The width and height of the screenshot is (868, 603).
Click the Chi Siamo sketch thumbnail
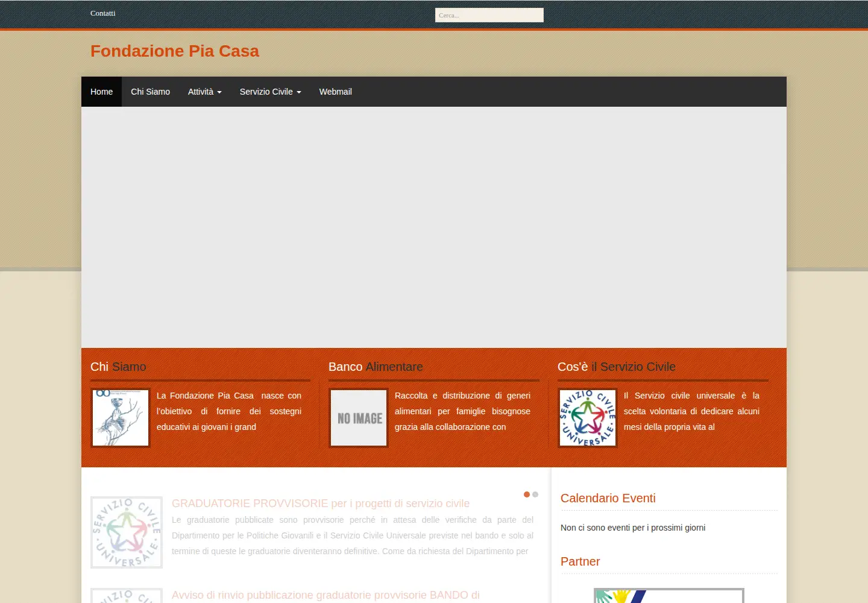[121, 418]
